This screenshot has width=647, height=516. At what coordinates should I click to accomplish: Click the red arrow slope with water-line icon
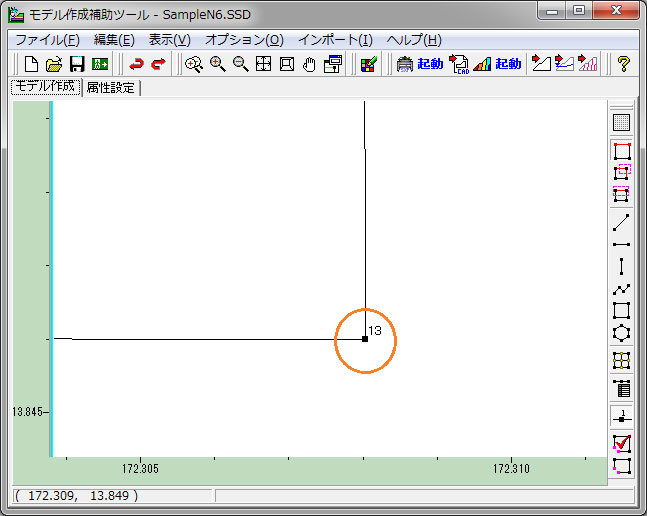point(564,64)
